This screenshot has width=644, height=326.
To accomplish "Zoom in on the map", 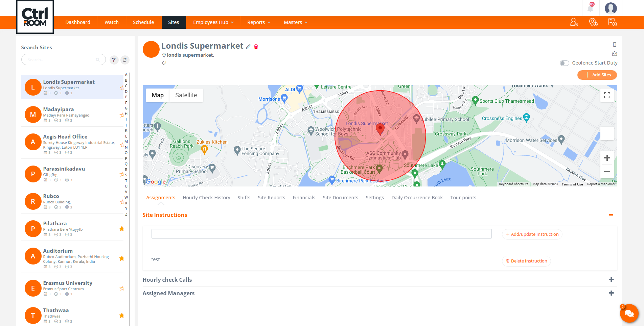I will [x=607, y=158].
